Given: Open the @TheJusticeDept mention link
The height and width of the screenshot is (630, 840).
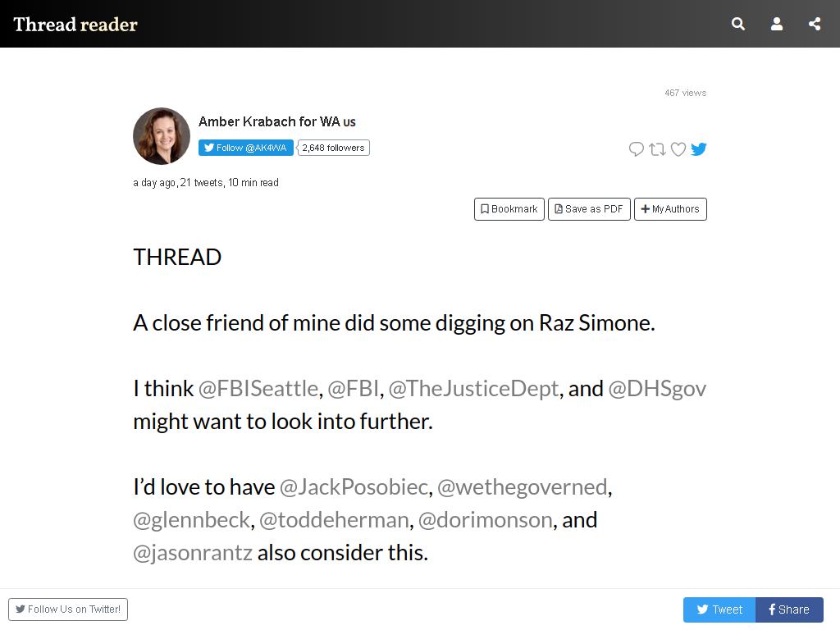Looking at the screenshot, I should tap(473, 388).
